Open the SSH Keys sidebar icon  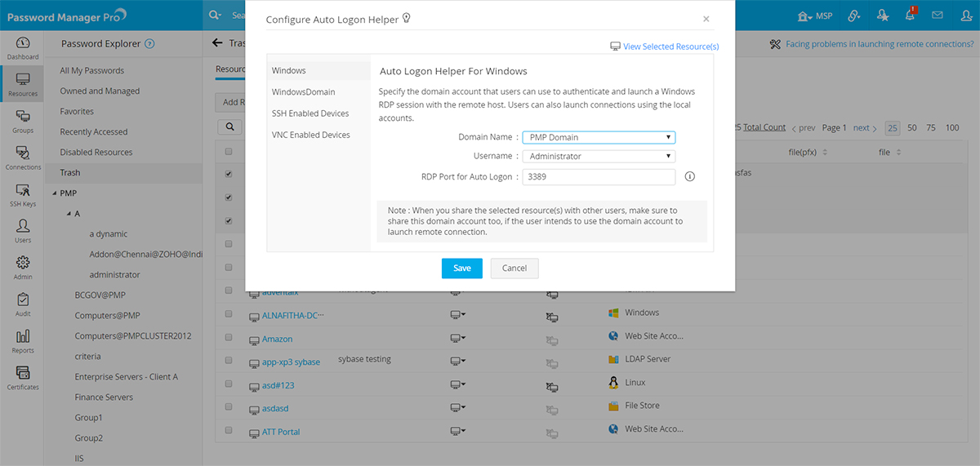(23, 193)
